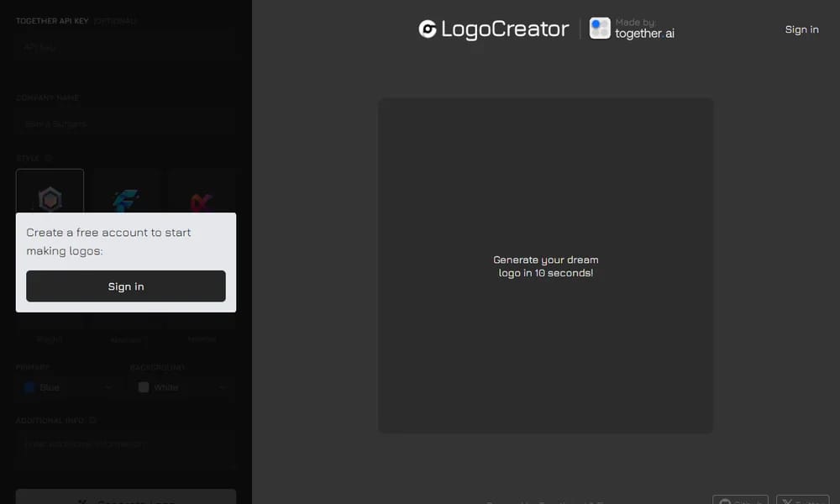Click the 'Create a free account' message text
The height and width of the screenshot is (504, 840).
tap(108, 242)
